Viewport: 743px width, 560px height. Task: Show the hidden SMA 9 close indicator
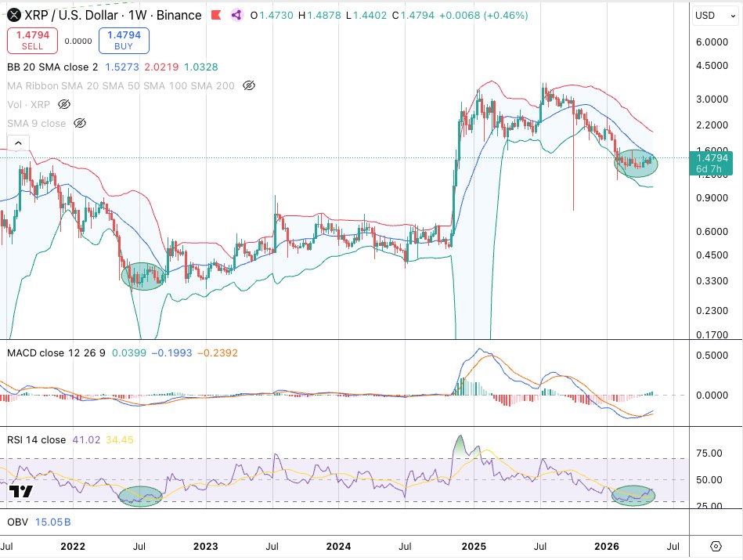[x=80, y=123]
